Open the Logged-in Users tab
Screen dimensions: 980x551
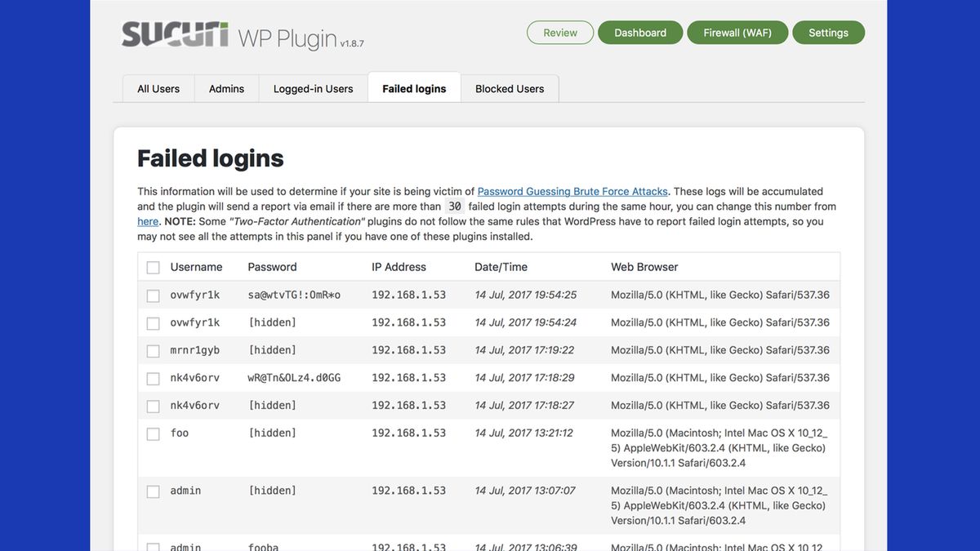[x=314, y=88]
